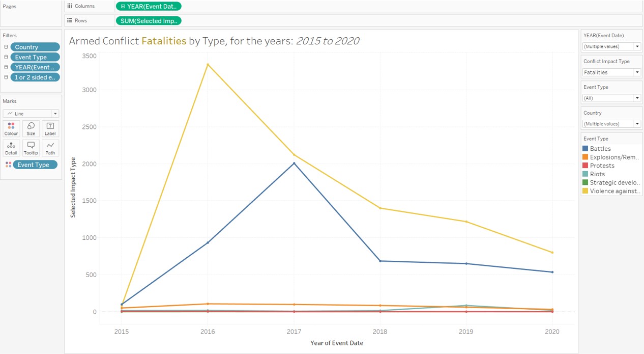Open the Conflict Impact Type filter dropdown
Viewport: 644px width, 354px height.
tap(637, 72)
